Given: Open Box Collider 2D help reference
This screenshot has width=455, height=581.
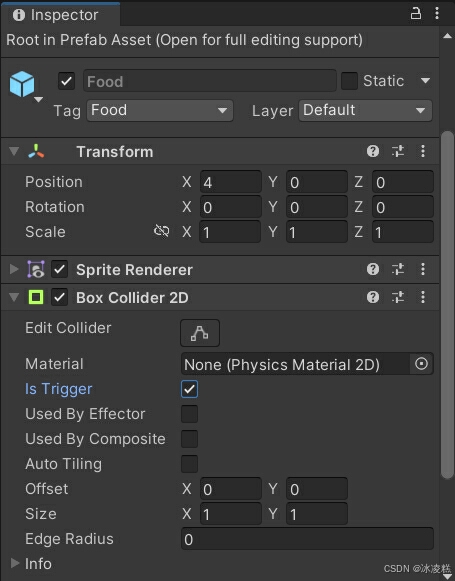Looking at the screenshot, I should 373,297.
